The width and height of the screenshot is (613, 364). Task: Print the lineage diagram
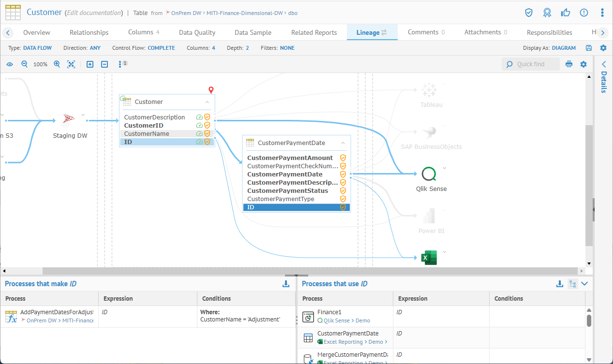[569, 64]
